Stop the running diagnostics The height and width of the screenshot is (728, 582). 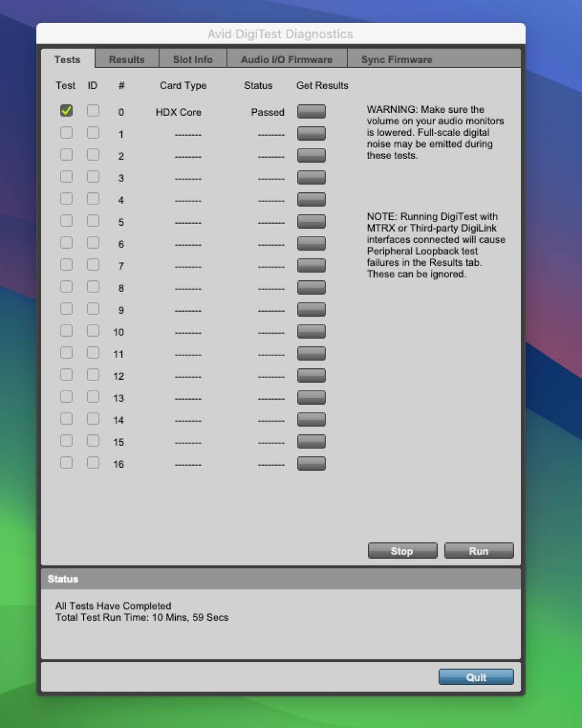point(403,551)
